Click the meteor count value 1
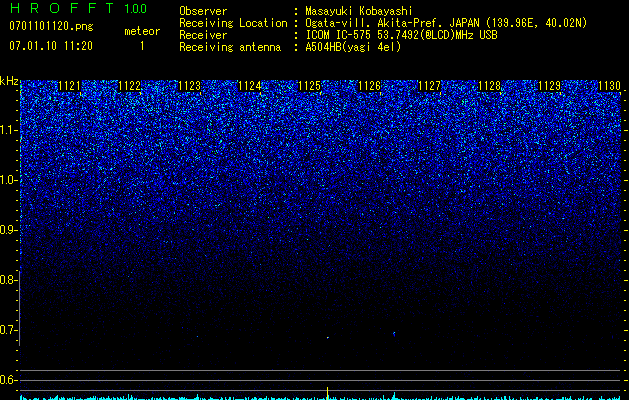This screenshot has width=629, height=400. tap(142, 46)
